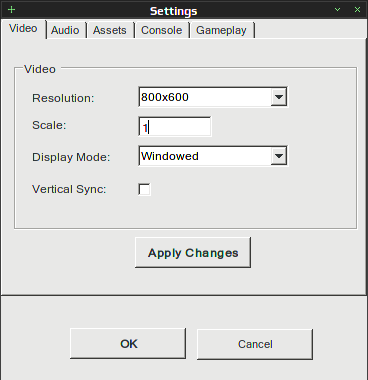Screen dimensions: 368x380
Task: Click the Settings window title
Action: pos(173,11)
